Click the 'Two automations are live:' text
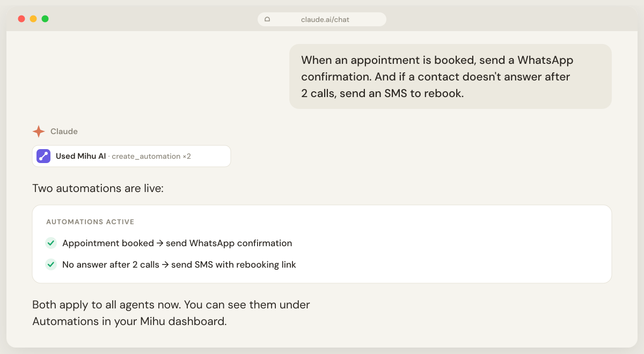The image size is (644, 354). pyautogui.click(x=98, y=188)
